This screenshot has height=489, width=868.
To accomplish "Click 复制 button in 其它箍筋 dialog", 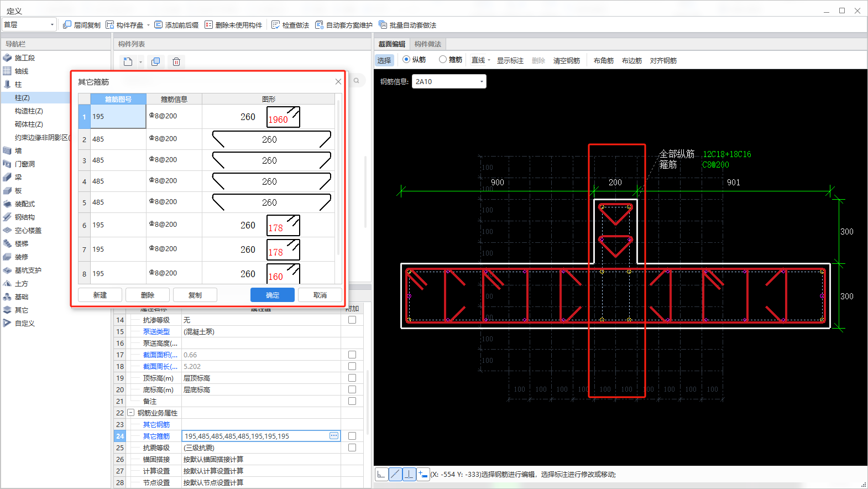I will tap(195, 295).
